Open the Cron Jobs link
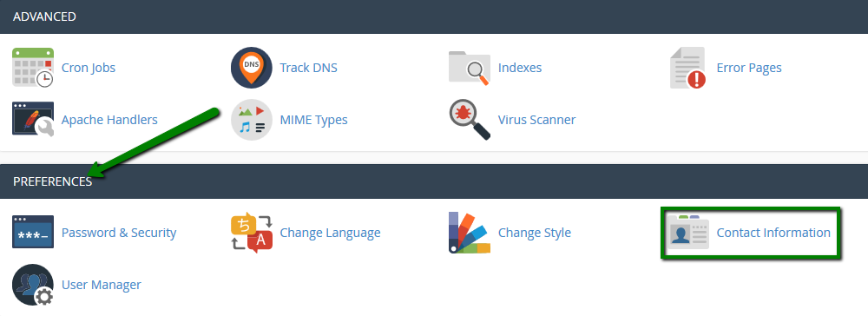The image size is (868, 316). pos(89,68)
